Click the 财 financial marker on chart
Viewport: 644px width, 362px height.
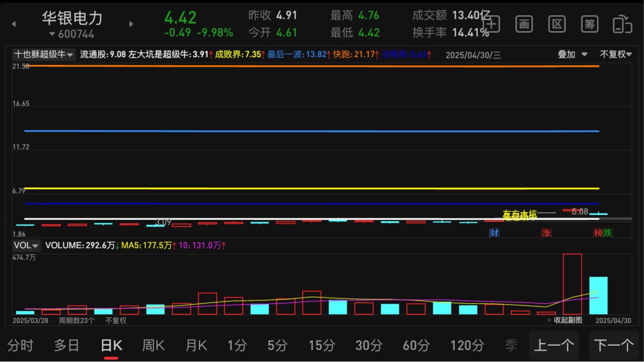(494, 233)
